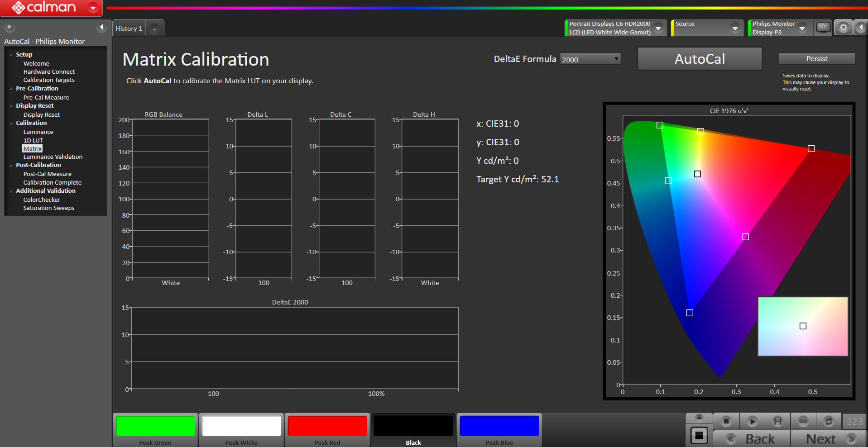Screen dimensions: 868x447
Task: Open the DeltaE Formula dropdown
Action: (x=590, y=59)
